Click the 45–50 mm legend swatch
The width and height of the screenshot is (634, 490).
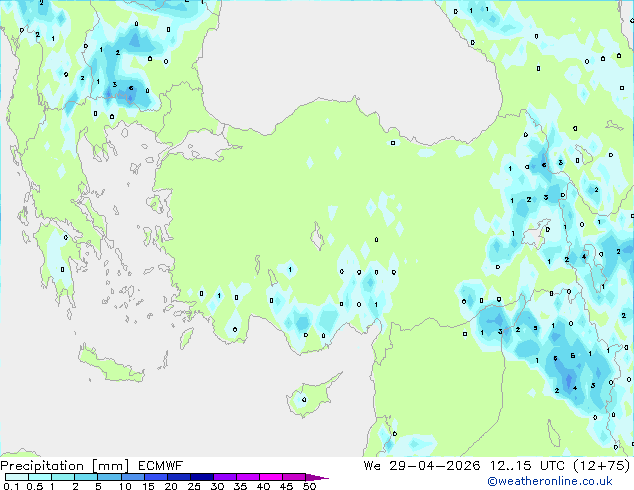click(294, 477)
